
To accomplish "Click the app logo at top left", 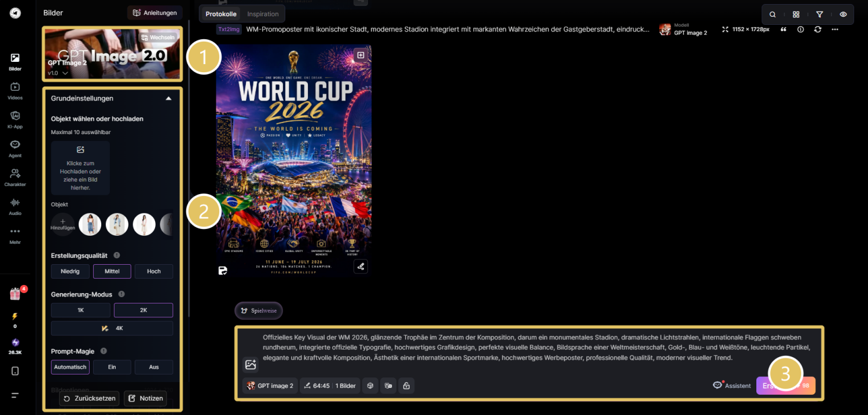I will coord(15,13).
